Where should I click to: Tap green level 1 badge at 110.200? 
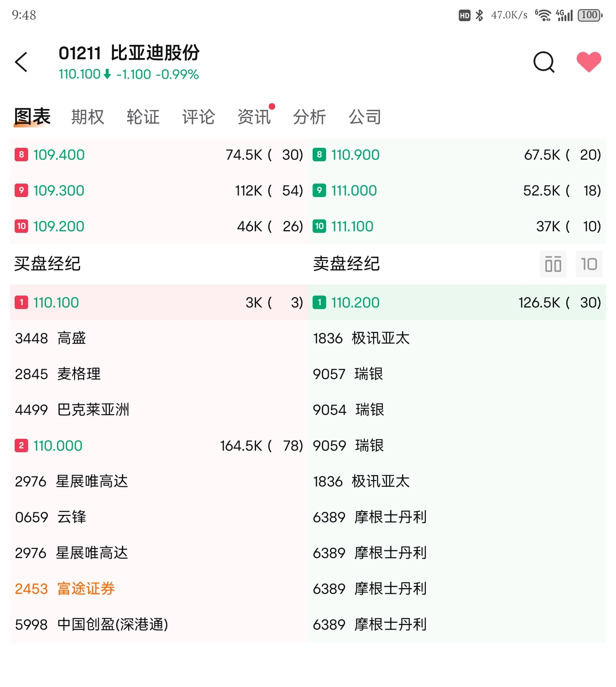(x=319, y=302)
